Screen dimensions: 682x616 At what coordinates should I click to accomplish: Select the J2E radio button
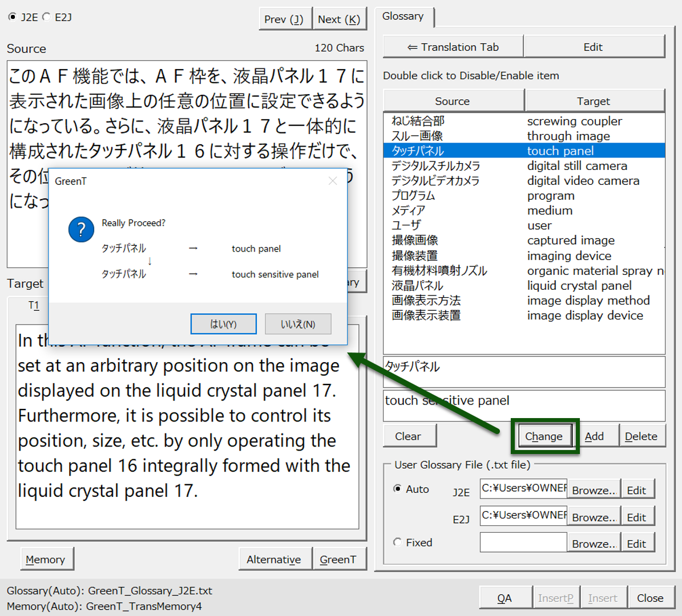point(13,17)
